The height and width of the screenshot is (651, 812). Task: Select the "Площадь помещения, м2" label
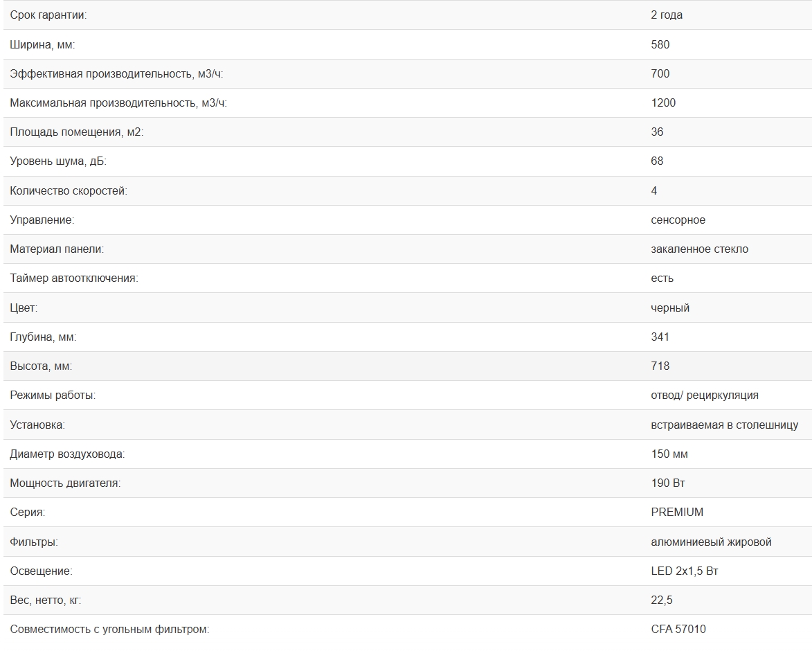77,132
